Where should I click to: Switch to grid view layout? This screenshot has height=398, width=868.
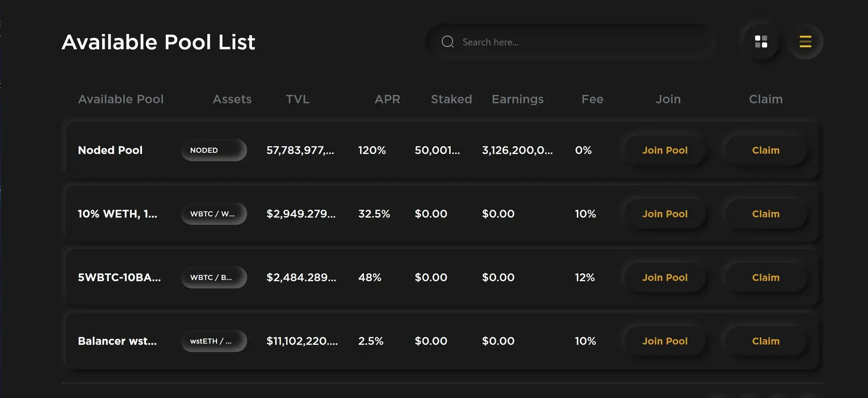pos(761,42)
